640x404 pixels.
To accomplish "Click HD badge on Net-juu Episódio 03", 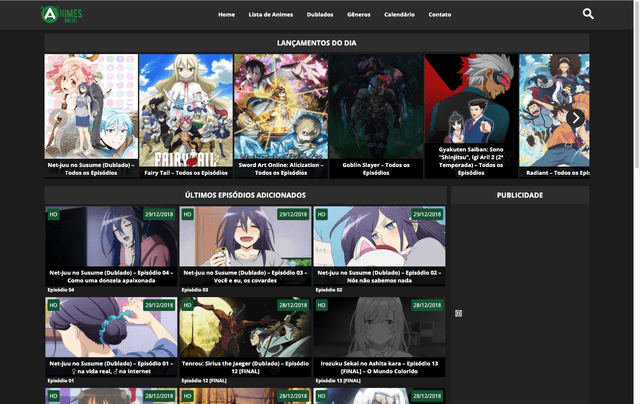I will click(187, 214).
